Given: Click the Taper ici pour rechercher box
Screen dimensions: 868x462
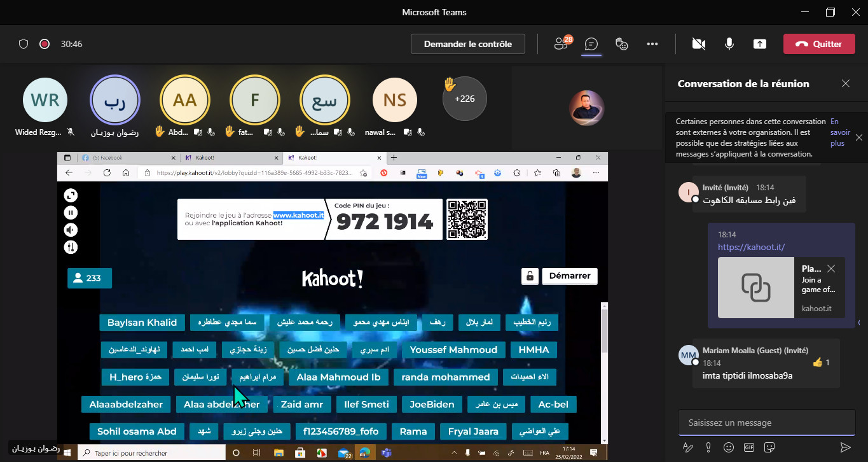Looking at the screenshot, I should (x=151, y=453).
